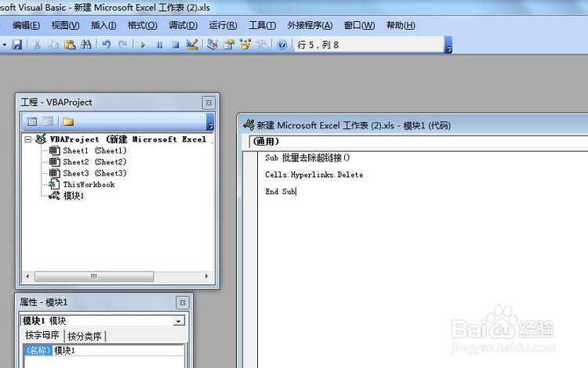Click the project tree scroll-left arrow
588x368 pixels.
click(x=27, y=276)
